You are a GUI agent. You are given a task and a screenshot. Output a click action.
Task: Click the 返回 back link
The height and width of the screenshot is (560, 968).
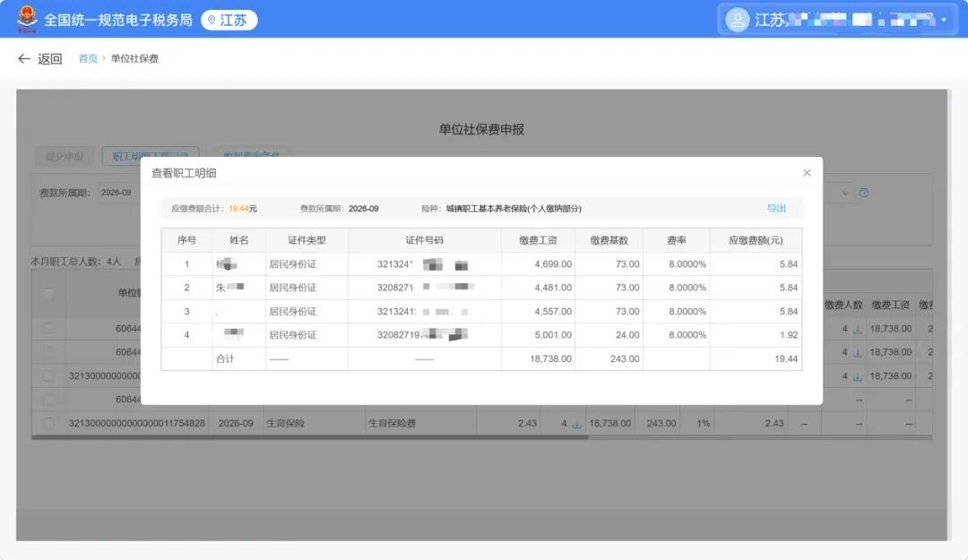point(49,58)
